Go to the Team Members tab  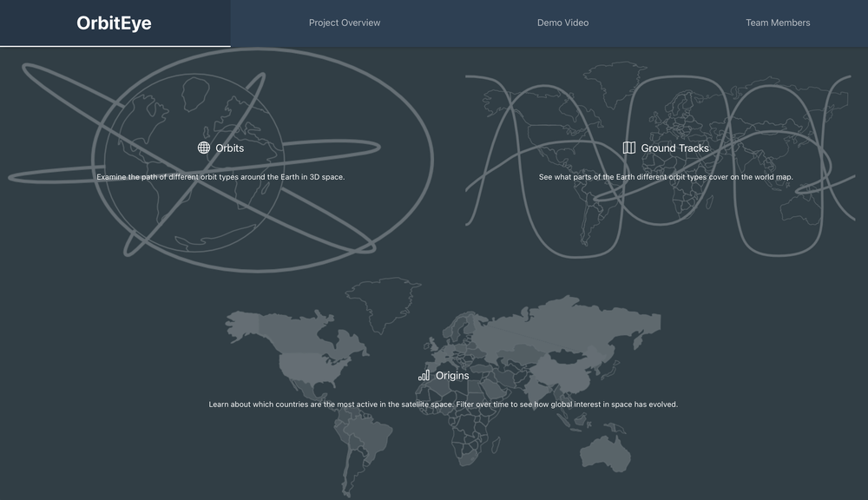[778, 23]
